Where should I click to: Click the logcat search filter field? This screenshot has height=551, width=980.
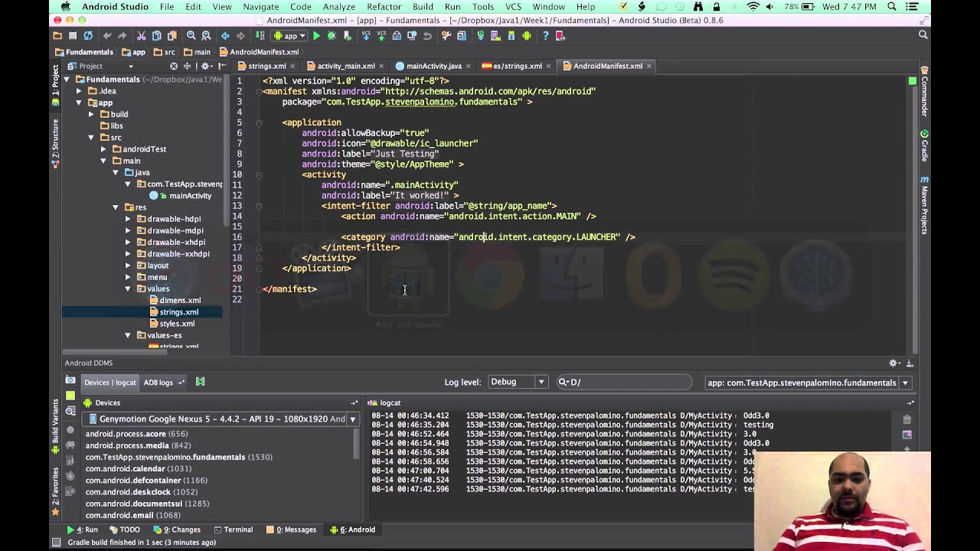[624, 382]
